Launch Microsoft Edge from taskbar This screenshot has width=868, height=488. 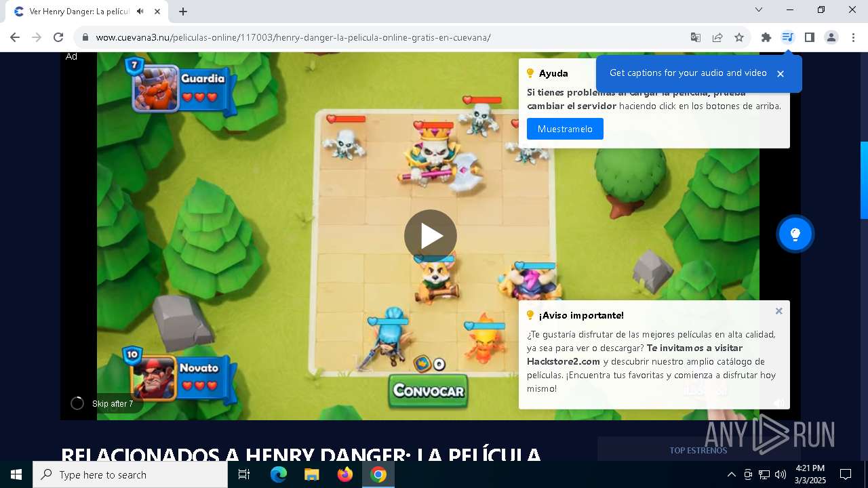[279, 474]
